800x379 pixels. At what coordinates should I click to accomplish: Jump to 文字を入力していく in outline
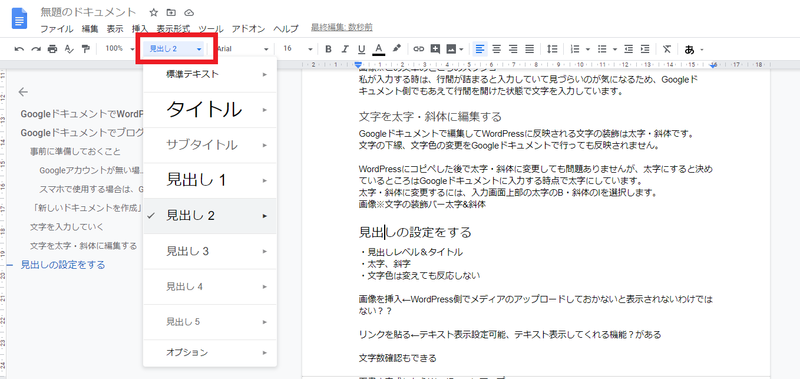pos(66,226)
